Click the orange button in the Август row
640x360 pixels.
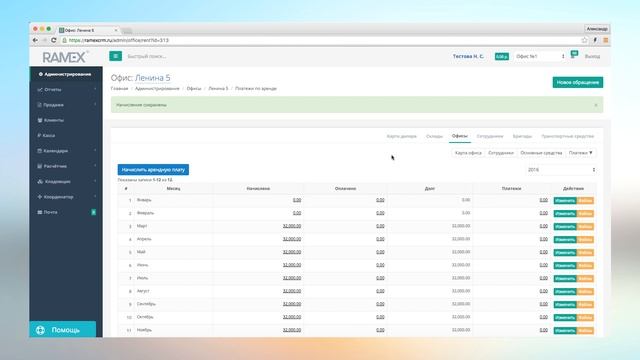click(585, 291)
